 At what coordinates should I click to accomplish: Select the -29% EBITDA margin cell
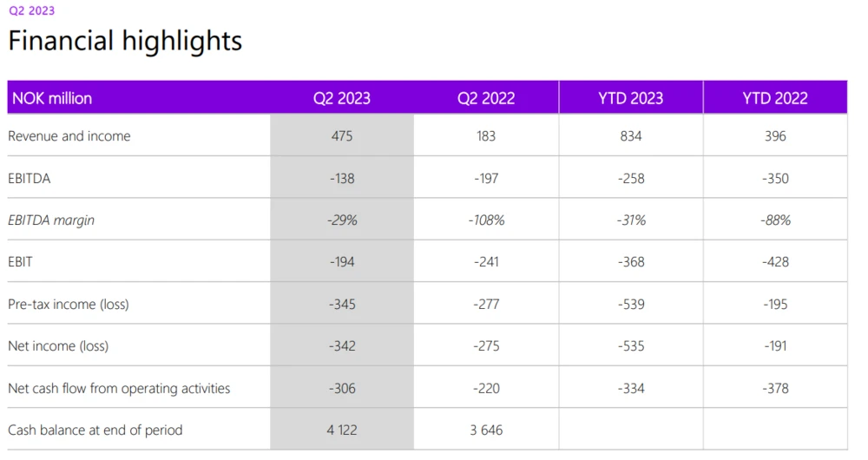coord(342,220)
